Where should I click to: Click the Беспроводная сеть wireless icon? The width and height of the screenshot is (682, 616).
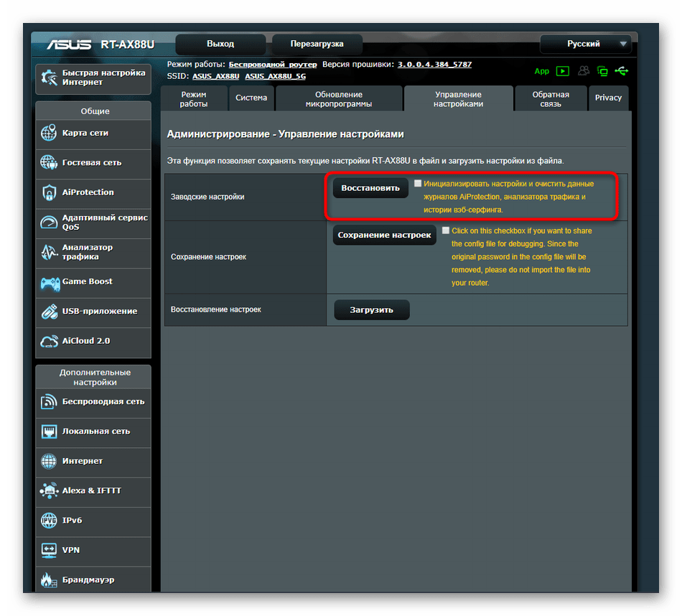[x=49, y=401]
